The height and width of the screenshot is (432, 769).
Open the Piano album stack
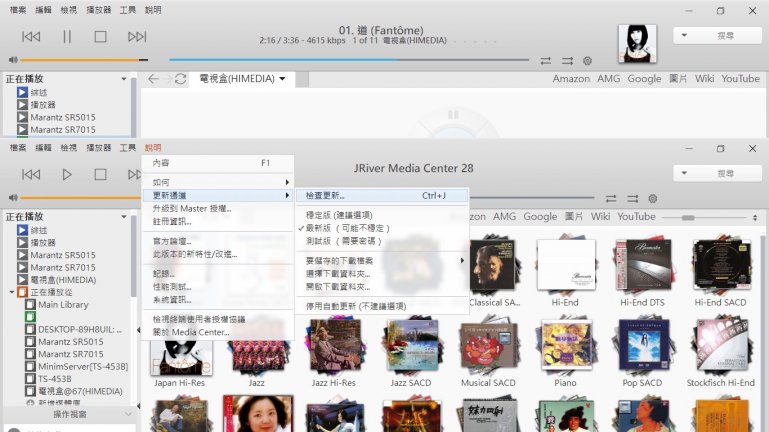[x=565, y=347]
